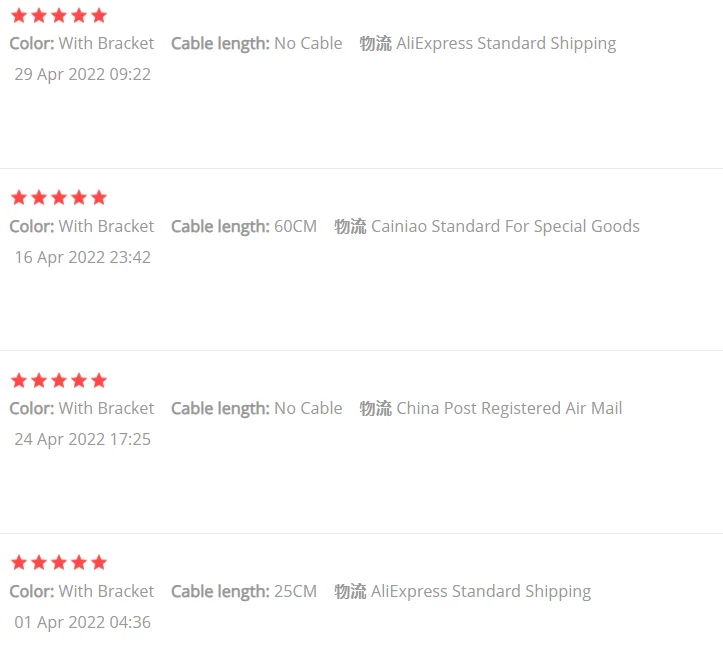Image resolution: width=723 pixels, height=657 pixels.
Task: Click the "60CM" cable length value
Action: [295, 226]
